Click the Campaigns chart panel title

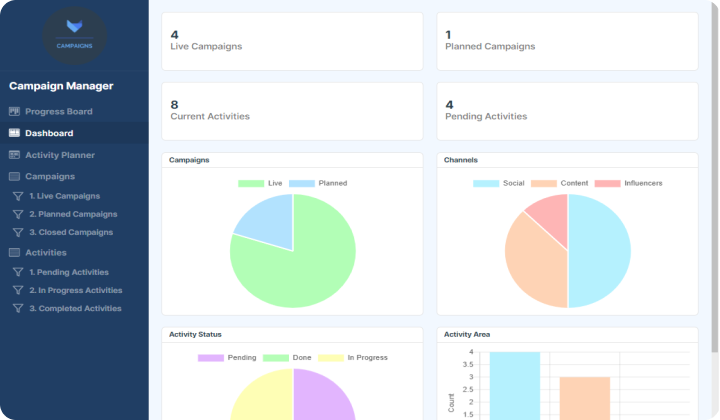189,160
